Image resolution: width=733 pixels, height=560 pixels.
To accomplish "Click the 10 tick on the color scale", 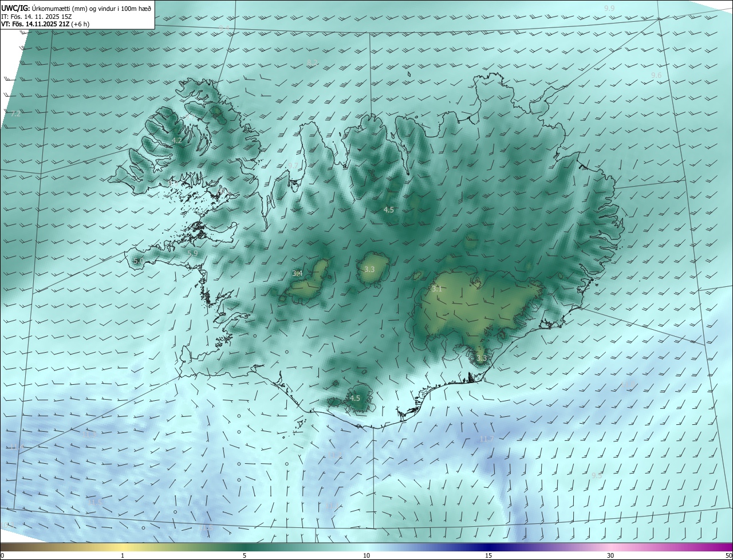I will (366, 555).
